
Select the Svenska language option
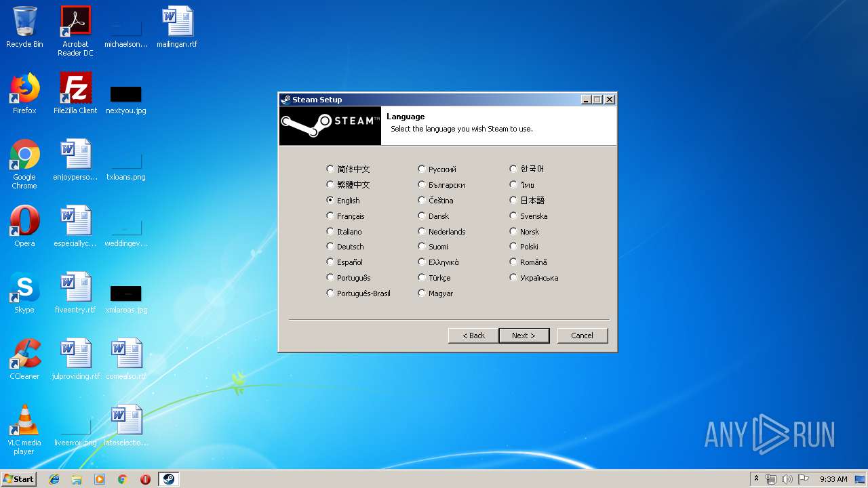click(528, 216)
